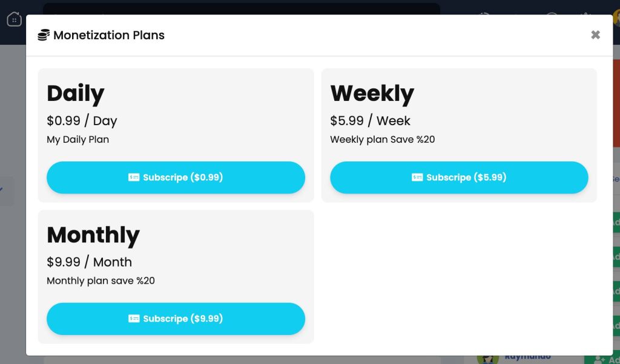
Task: Subscribe to the Daily plan for $0.99
Action: 176,178
